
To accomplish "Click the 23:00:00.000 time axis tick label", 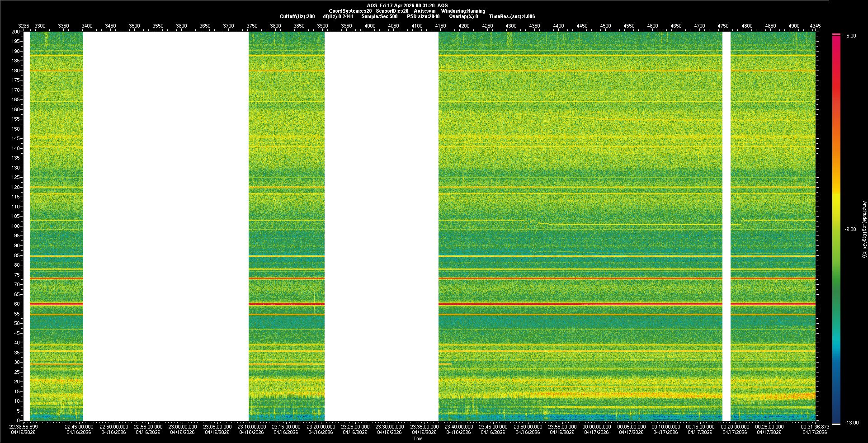I will [x=183, y=426].
